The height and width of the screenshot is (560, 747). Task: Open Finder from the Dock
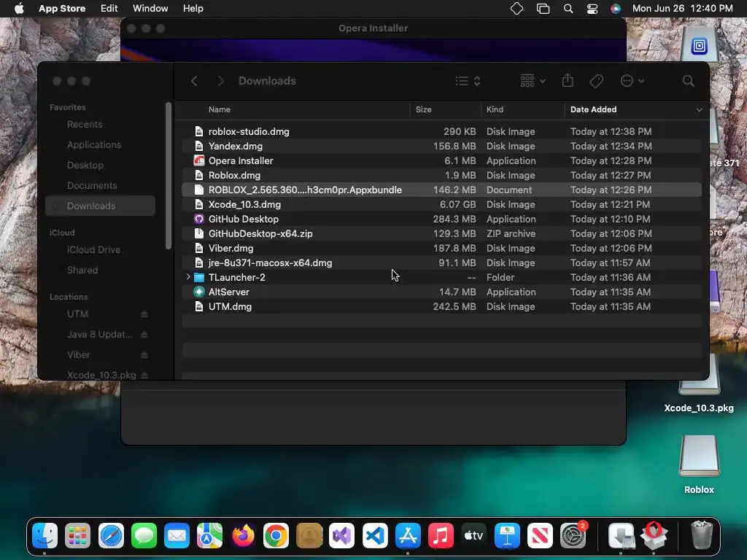44,536
